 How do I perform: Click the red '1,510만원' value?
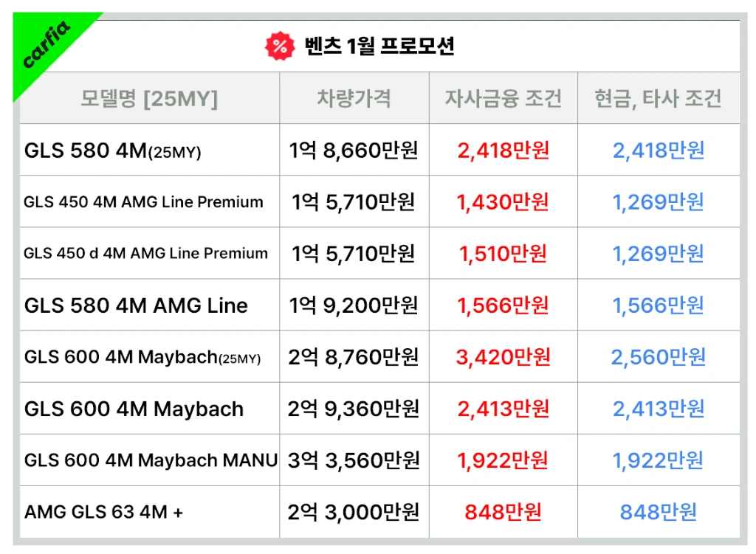pos(503,254)
